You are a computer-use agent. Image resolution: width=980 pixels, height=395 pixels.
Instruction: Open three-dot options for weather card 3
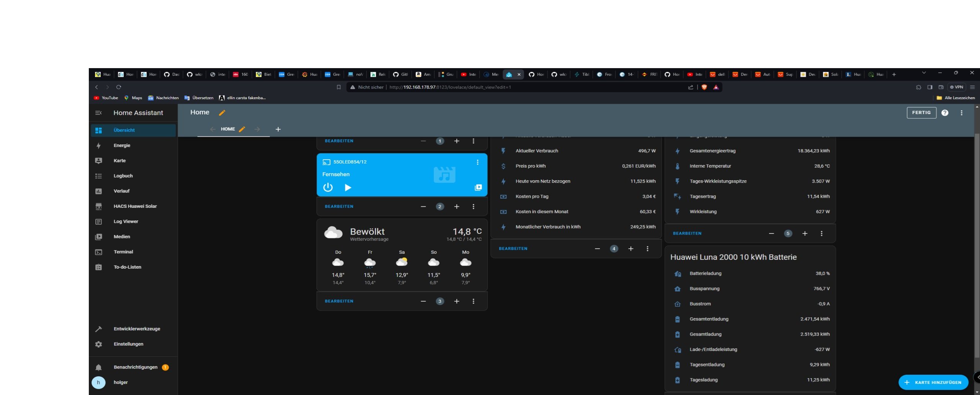[474, 301]
